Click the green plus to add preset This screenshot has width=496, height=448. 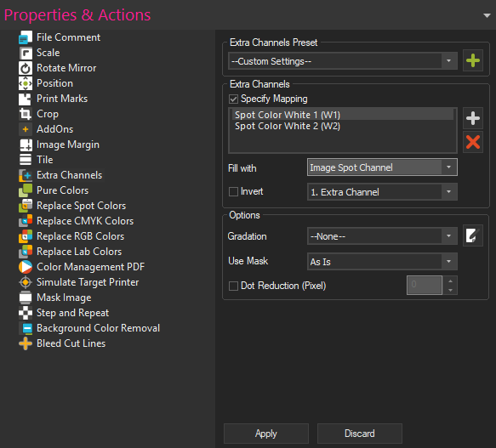[x=472, y=60]
